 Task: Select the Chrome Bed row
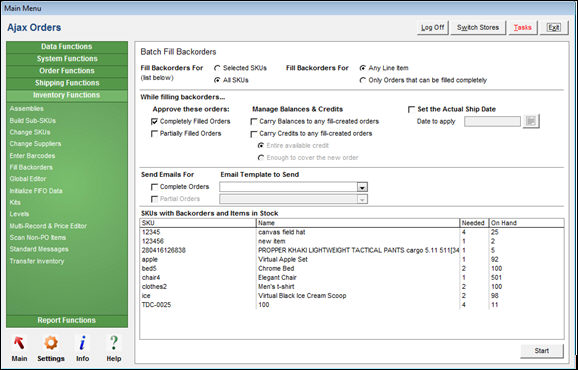(x=352, y=269)
